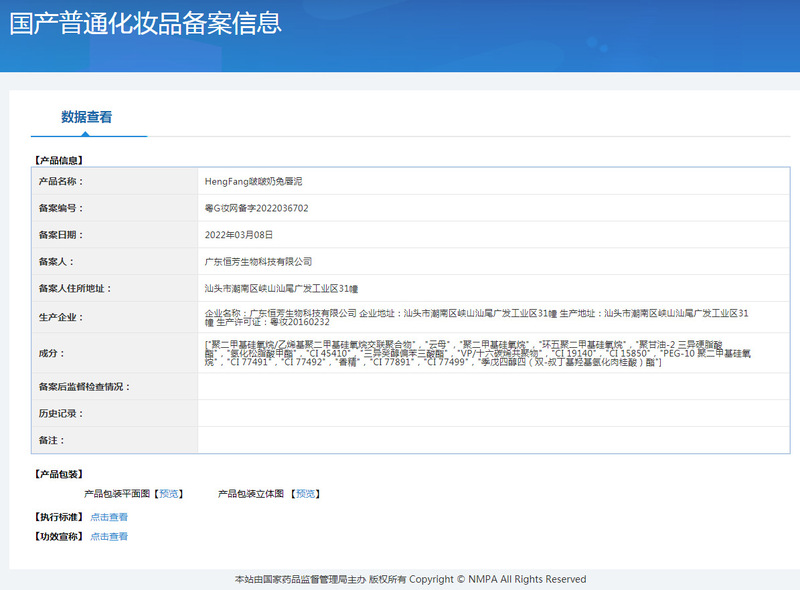Select the HengFang product name value

click(x=260, y=182)
